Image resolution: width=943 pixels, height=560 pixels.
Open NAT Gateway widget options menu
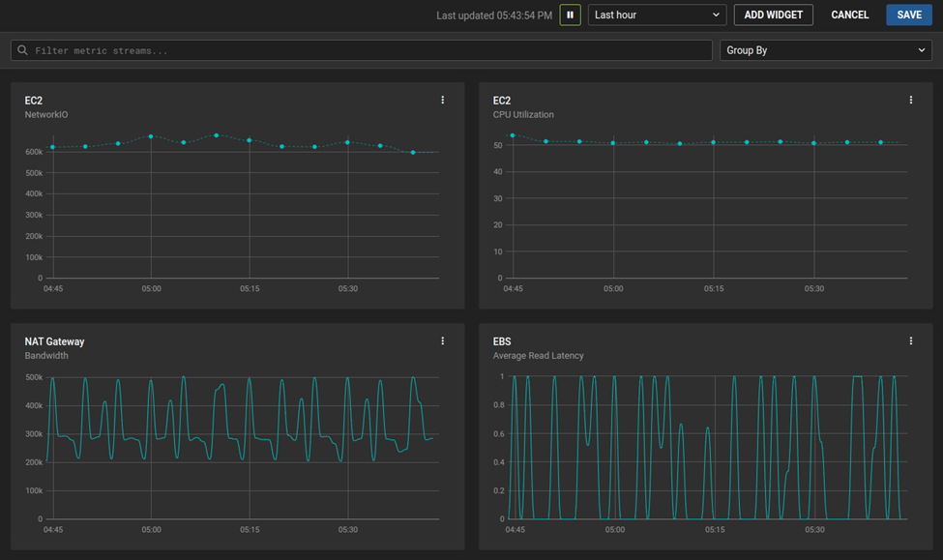point(443,341)
